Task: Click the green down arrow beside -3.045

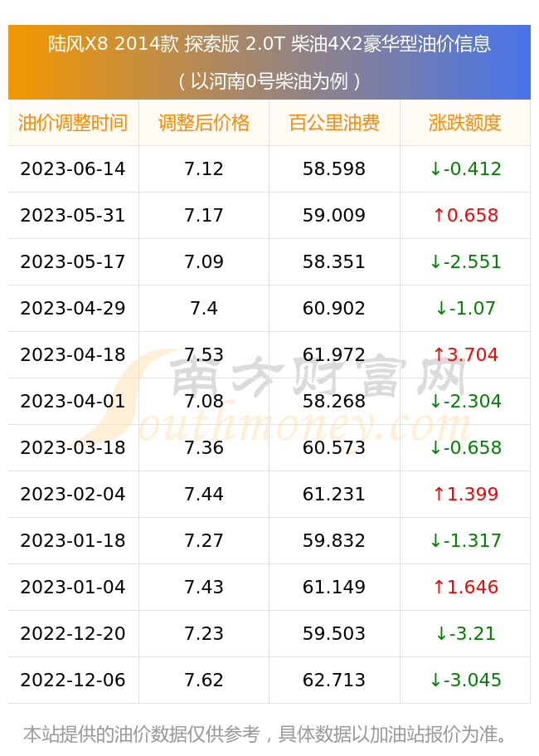Action: pyautogui.click(x=435, y=680)
